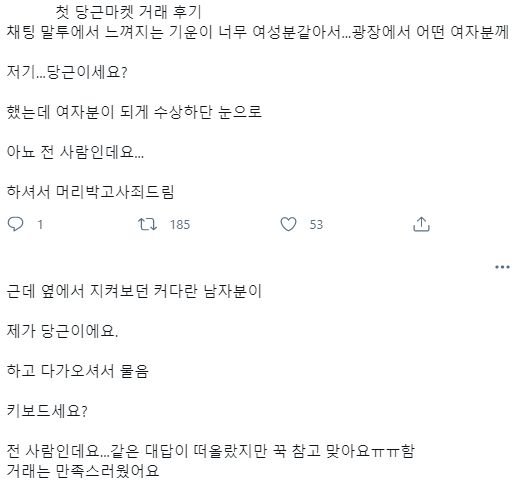Like the post with the heart icon
The image size is (526, 491).
pos(288,224)
